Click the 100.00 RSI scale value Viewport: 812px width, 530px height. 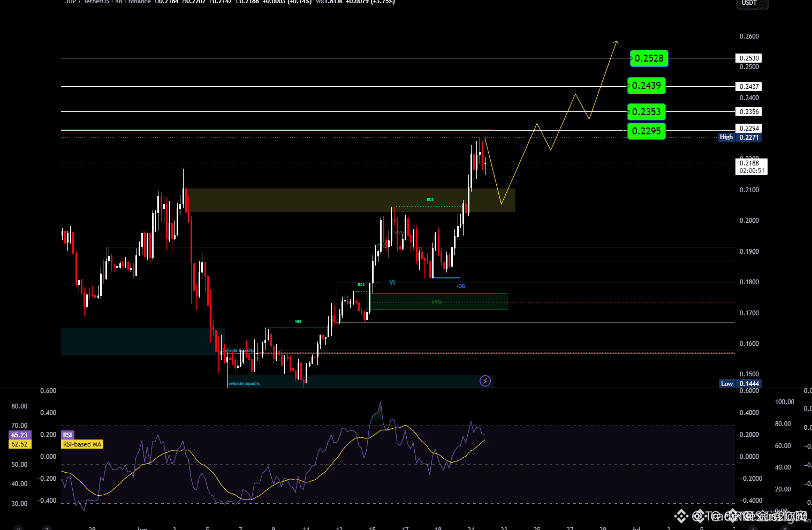tap(785, 402)
